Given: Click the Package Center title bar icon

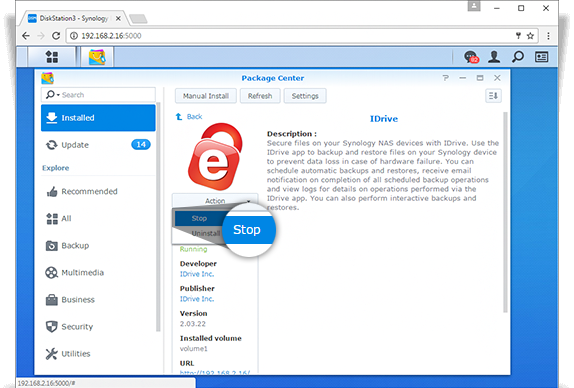Looking at the screenshot, I should 48,78.
